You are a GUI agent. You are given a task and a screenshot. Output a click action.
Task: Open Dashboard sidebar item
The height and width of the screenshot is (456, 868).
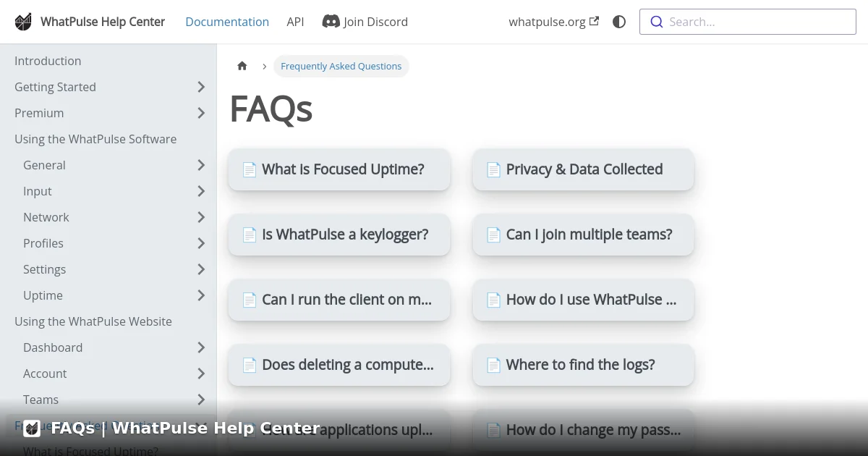pos(53,347)
